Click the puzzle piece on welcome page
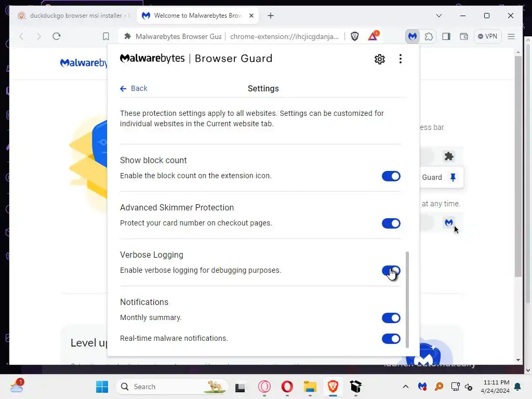The height and width of the screenshot is (399, 532). [448, 156]
